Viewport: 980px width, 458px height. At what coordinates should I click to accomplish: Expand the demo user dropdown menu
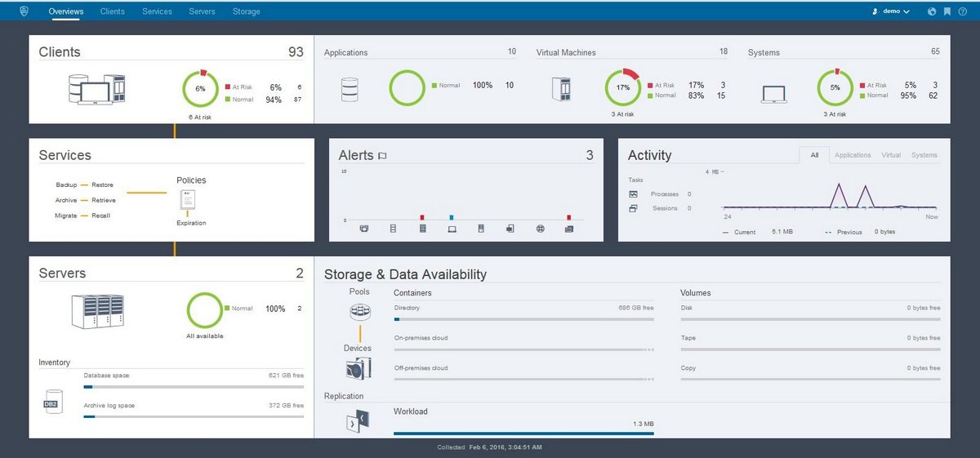point(891,11)
